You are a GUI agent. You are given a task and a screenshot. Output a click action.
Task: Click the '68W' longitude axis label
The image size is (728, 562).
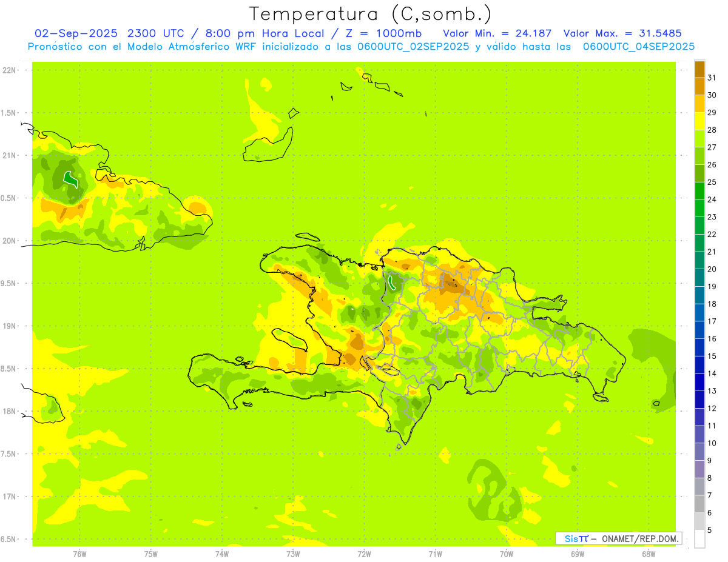pyautogui.click(x=649, y=554)
